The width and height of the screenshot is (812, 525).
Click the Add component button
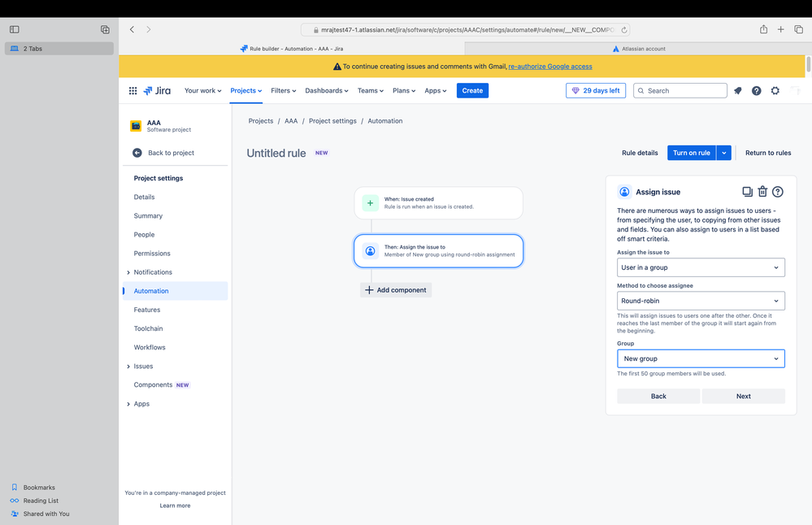(x=396, y=290)
